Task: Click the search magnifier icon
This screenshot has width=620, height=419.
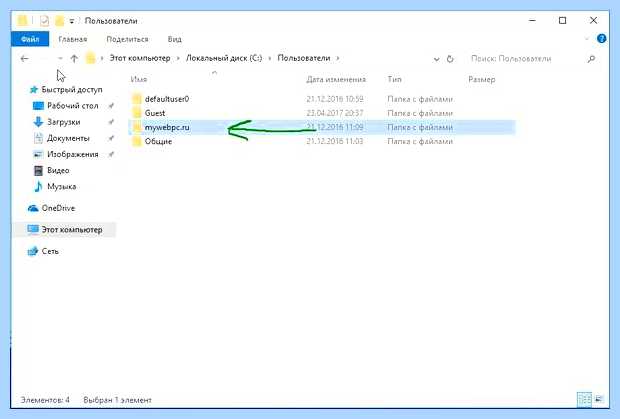Action: click(591, 59)
